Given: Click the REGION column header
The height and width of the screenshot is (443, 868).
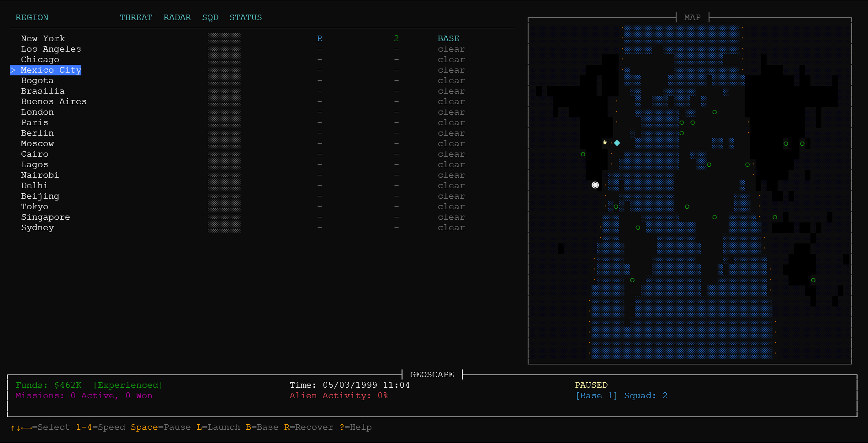Looking at the screenshot, I should [x=32, y=17].
